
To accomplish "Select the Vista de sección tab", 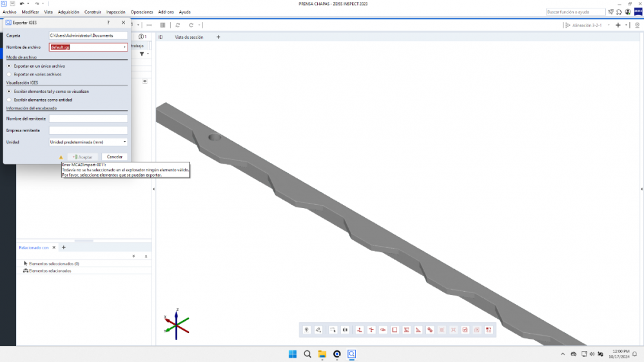I will (x=189, y=37).
